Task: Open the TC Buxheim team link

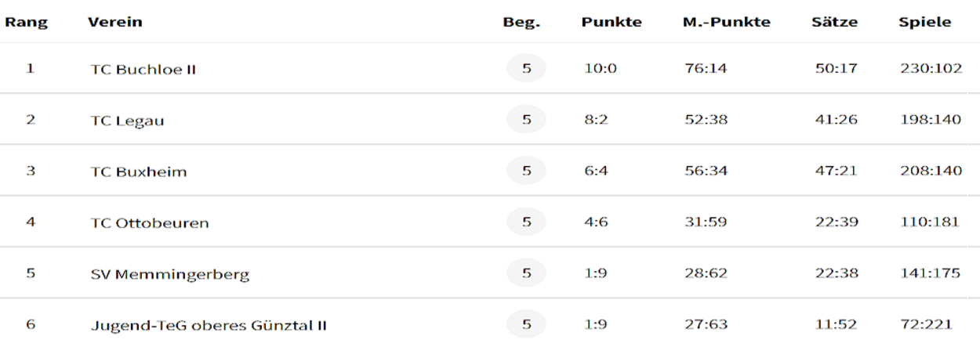Action: click(x=139, y=171)
